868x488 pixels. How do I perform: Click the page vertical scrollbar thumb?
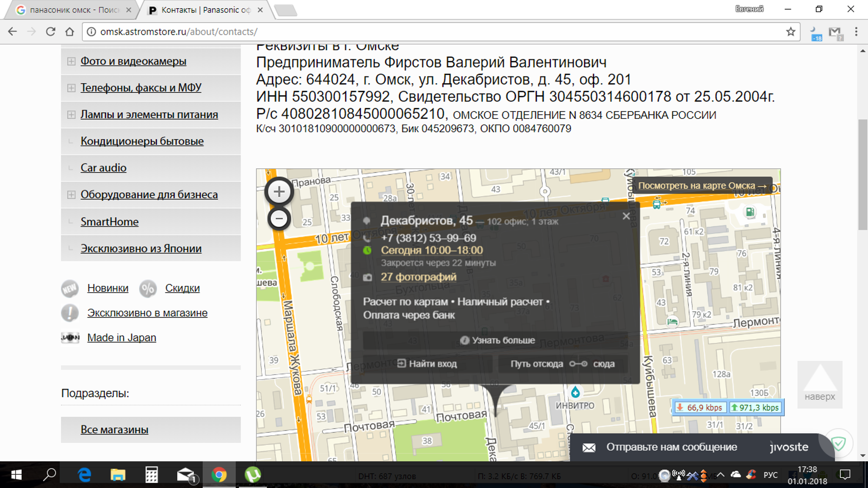pyautogui.click(x=863, y=175)
